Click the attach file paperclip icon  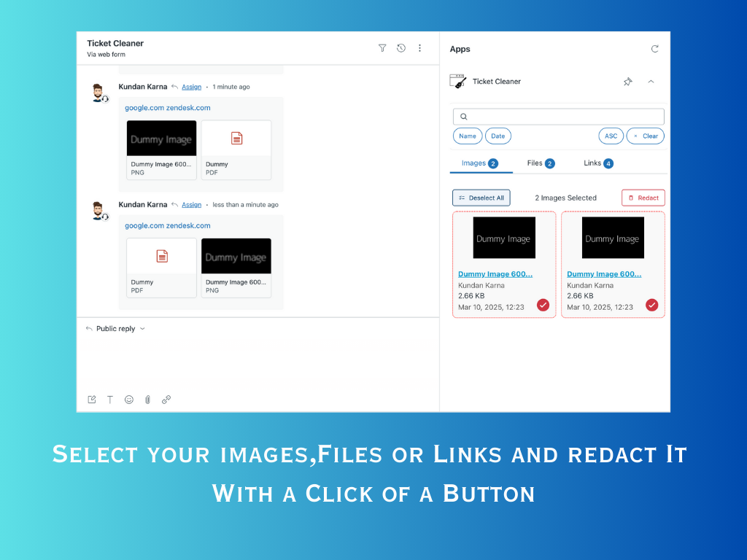(147, 400)
